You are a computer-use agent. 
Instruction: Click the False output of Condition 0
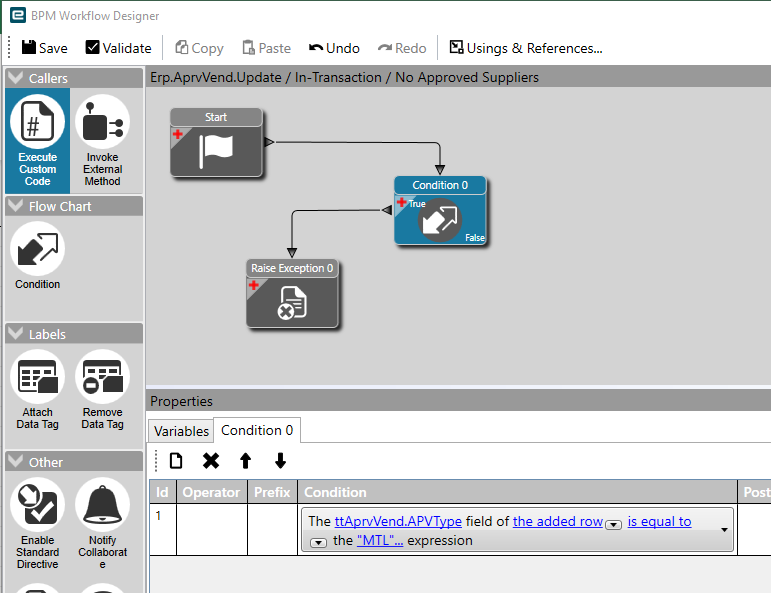[474, 237]
